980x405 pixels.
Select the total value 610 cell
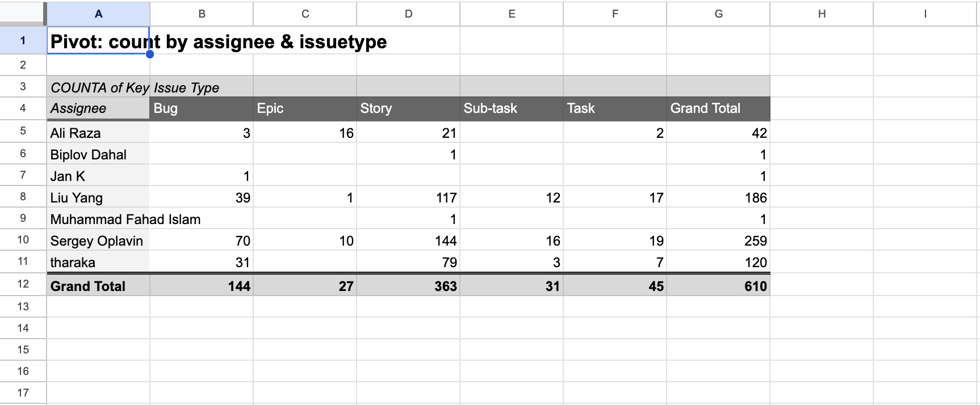tap(718, 286)
